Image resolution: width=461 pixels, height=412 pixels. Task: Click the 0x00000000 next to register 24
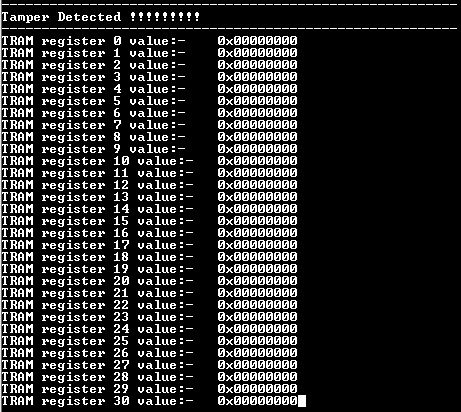(x=257, y=329)
